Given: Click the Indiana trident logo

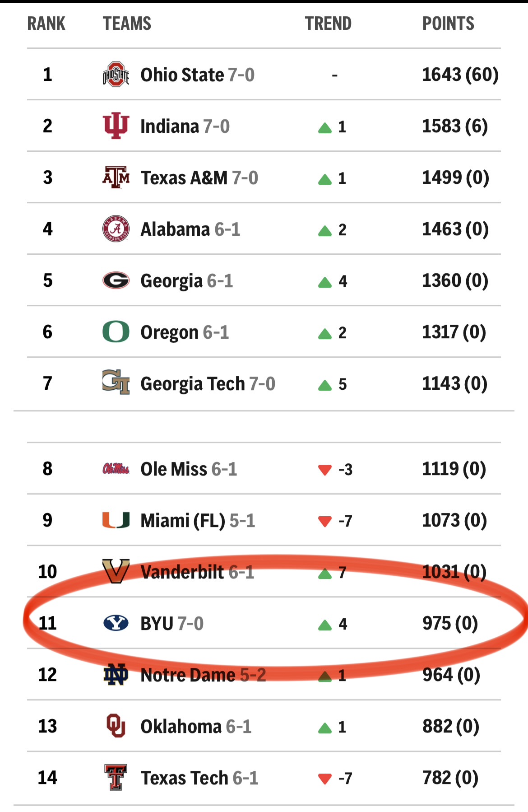Looking at the screenshot, I should pyautogui.click(x=116, y=126).
